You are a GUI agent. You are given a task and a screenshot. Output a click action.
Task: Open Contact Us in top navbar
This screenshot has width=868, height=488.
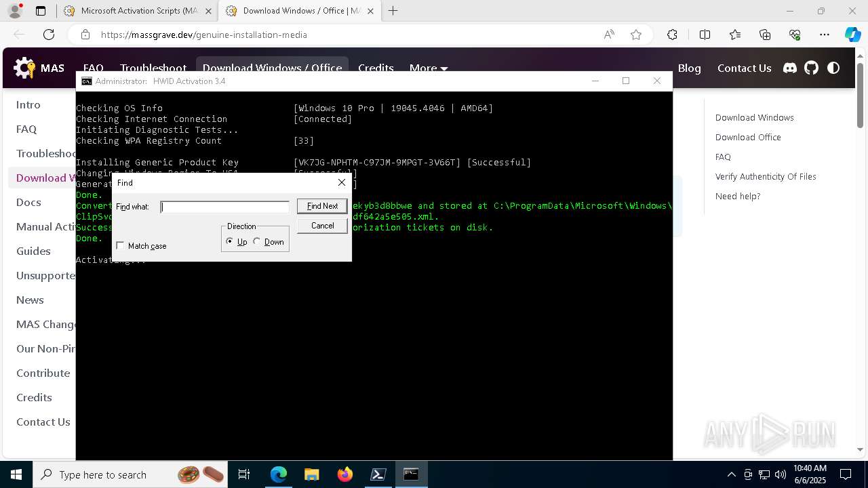[x=744, y=68]
